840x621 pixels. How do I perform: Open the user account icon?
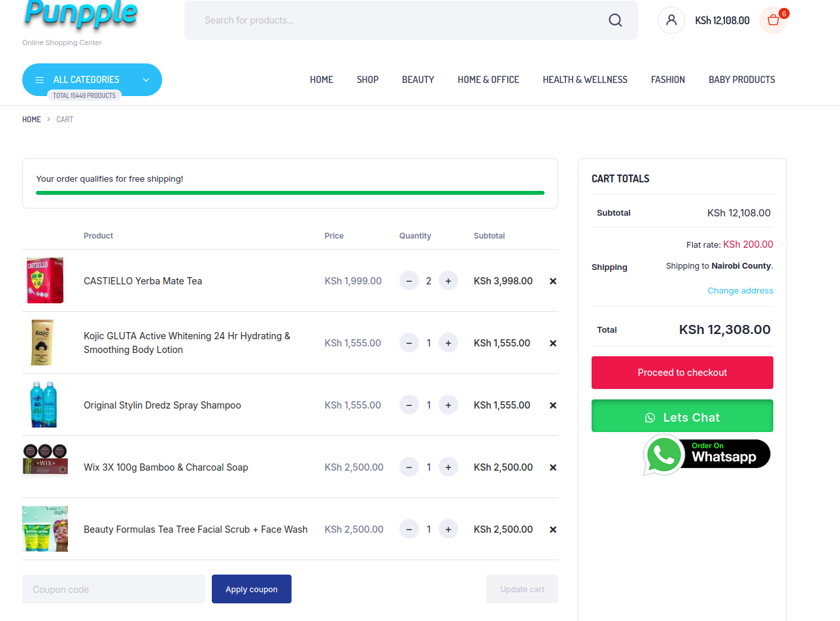[x=671, y=20]
